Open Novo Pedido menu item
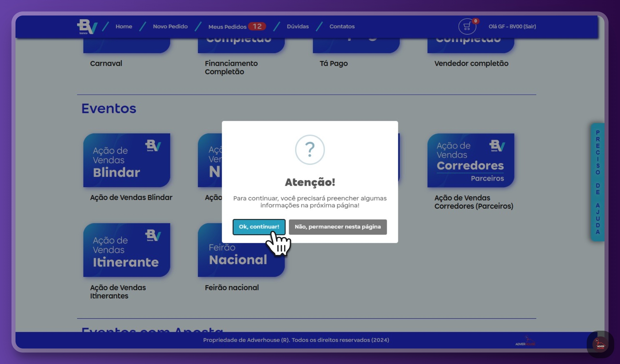The image size is (620, 364). pyautogui.click(x=170, y=26)
